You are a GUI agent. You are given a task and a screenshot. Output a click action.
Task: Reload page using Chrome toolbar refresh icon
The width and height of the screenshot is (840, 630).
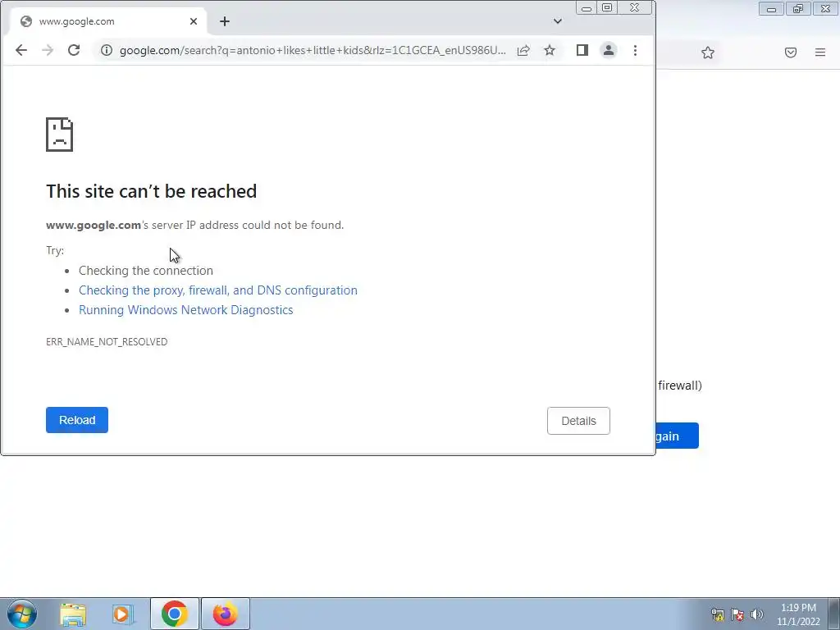[x=74, y=50]
